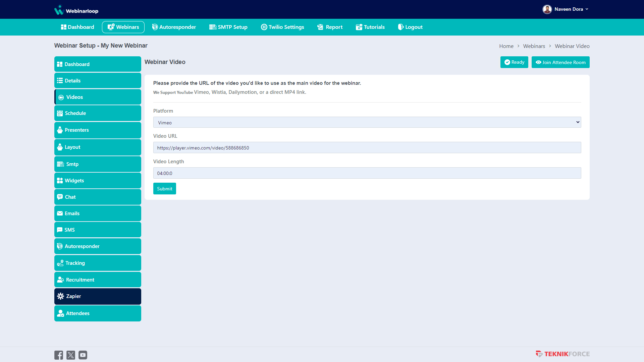Image resolution: width=644 pixels, height=362 pixels.
Task: Open the Recruitment sidebar item
Action: 98,280
